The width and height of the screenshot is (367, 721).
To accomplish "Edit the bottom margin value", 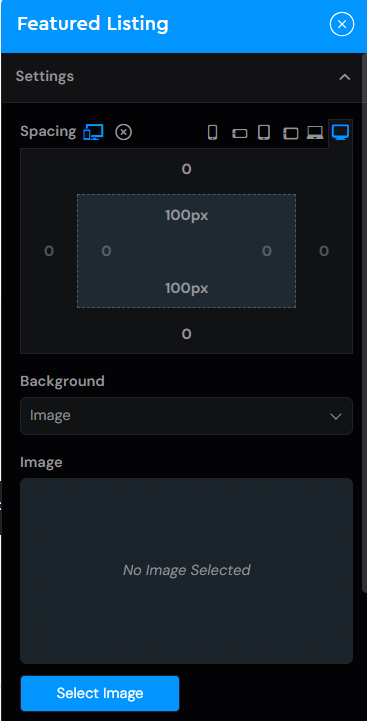I will (x=186, y=334).
